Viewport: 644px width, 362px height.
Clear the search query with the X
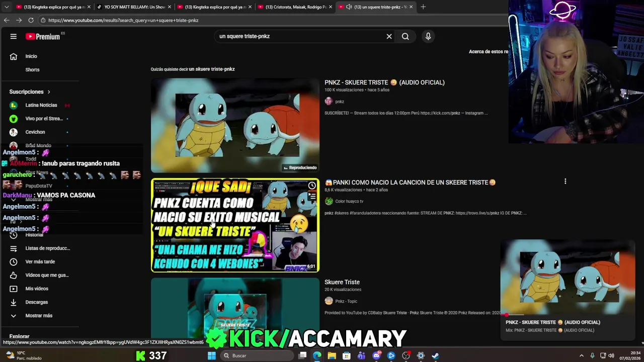[x=389, y=36]
